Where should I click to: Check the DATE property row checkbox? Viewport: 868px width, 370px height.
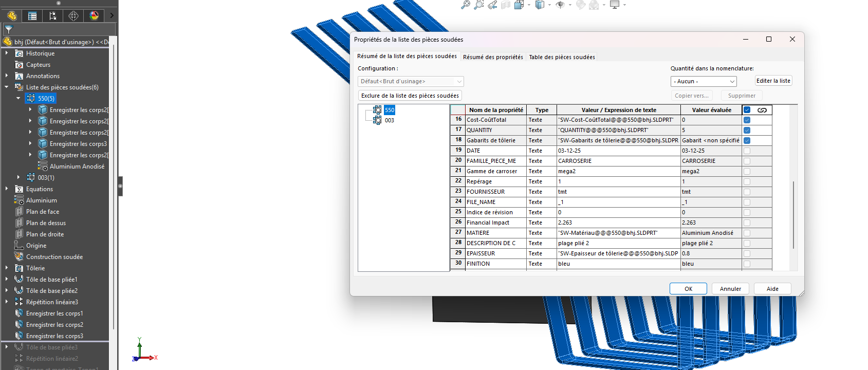pos(747,151)
